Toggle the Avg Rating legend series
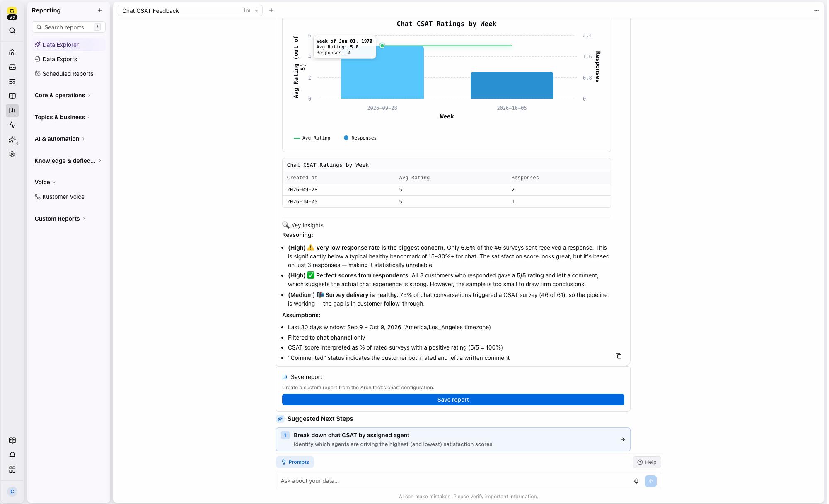Viewport: 829px width, 504px height. [x=312, y=138]
